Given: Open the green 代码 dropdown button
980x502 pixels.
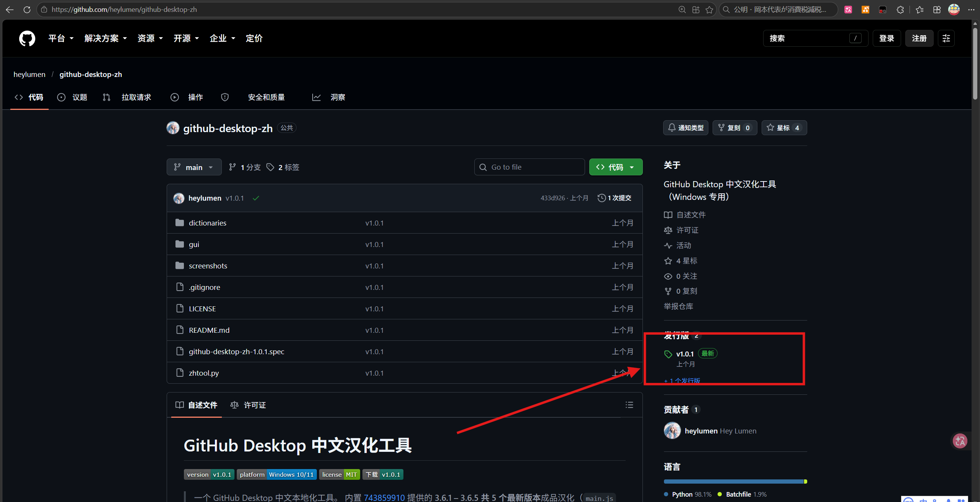Looking at the screenshot, I should (616, 167).
